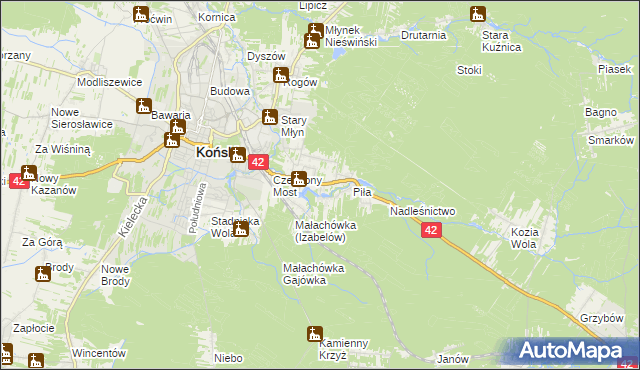This screenshot has height=370, width=640.
Task: Click the church icon near Wincentów
Action: pyautogui.click(x=36, y=361)
